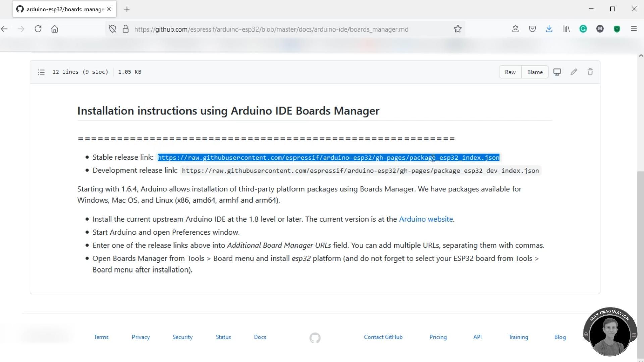Viewport: 644px width, 362px height.
Task: Click the Pocket save icon
Action: pos(532,29)
